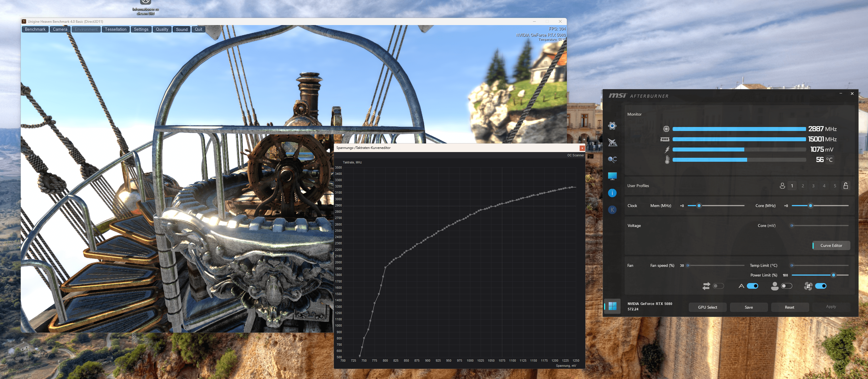The width and height of the screenshot is (868, 379).
Task: Open the Curve Editor button
Action: tap(831, 245)
